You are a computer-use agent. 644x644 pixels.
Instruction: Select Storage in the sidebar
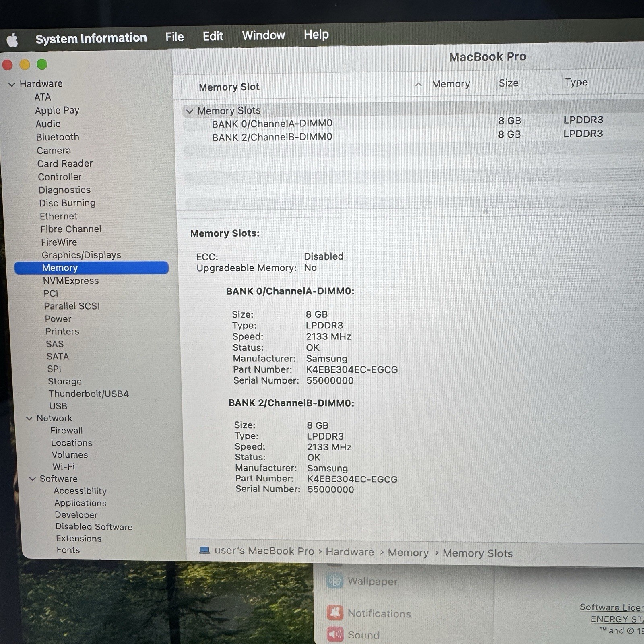point(65,381)
